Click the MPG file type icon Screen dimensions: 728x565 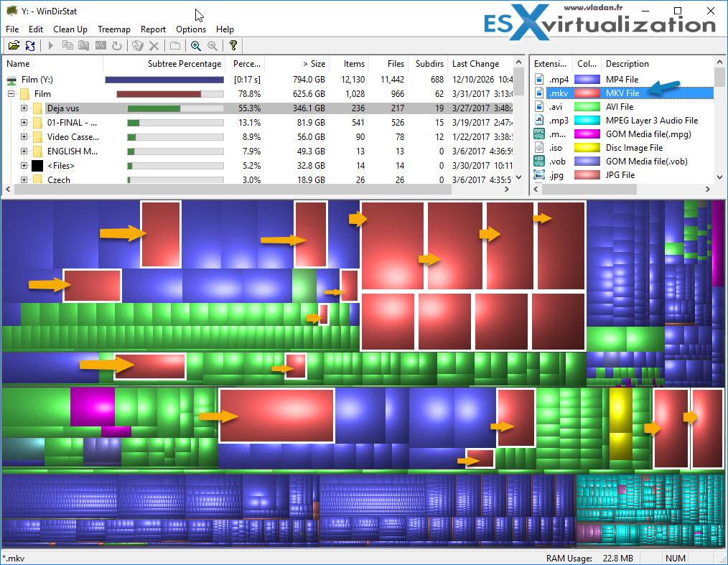point(539,134)
